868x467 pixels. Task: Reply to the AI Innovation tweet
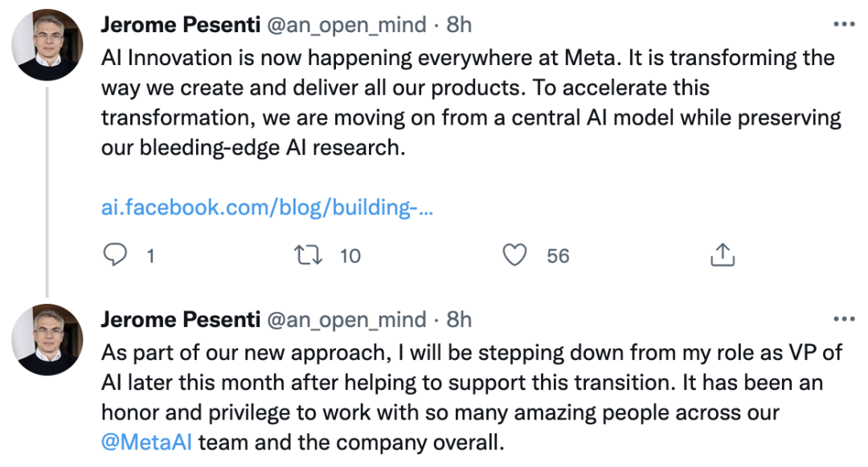(x=117, y=256)
